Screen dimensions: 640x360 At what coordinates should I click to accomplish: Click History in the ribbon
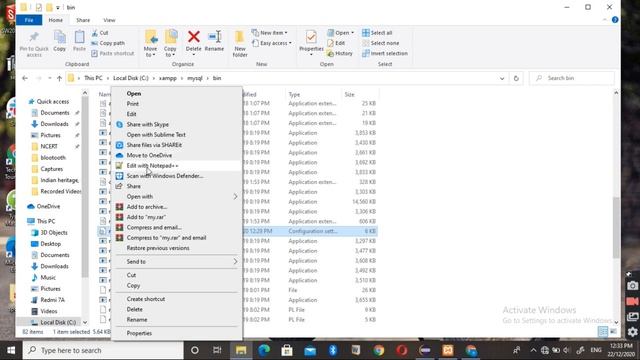pos(340,53)
